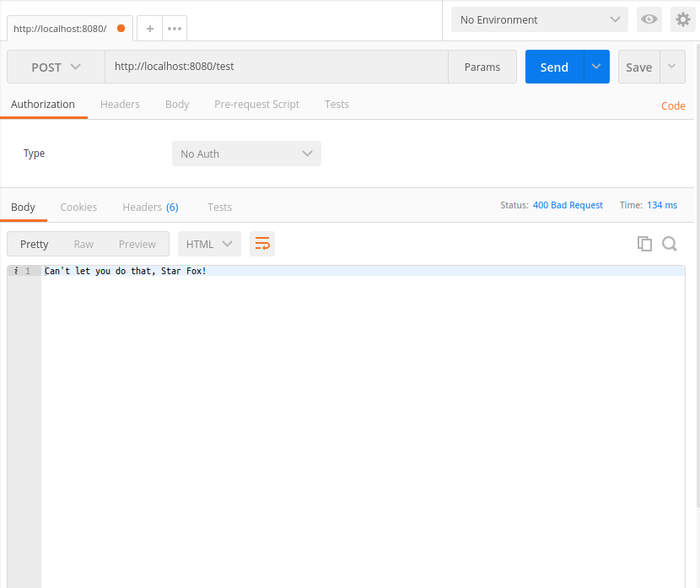This screenshot has height=588, width=700.
Task: Switch response view to Pretty
Action: pos(35,244)
